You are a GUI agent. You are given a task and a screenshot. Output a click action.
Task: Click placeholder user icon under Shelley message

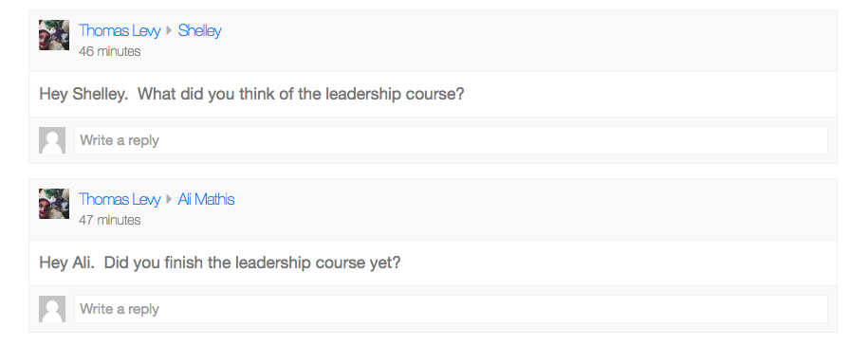coord(52,140)
